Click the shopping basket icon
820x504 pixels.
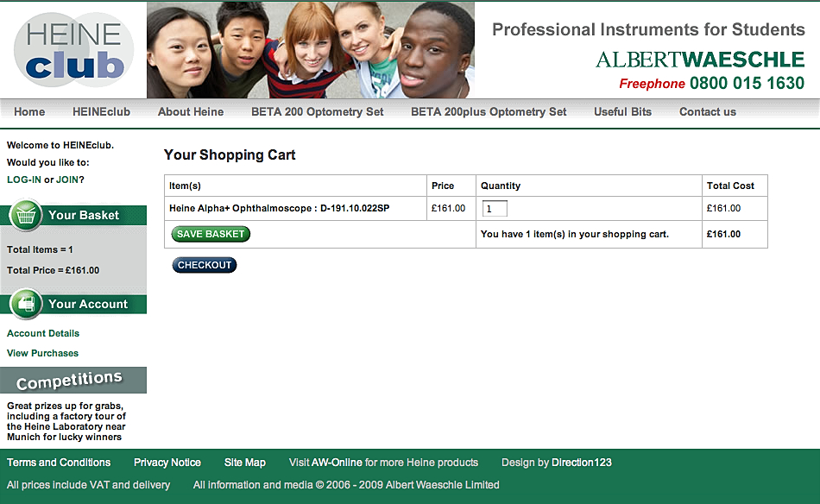26,215
